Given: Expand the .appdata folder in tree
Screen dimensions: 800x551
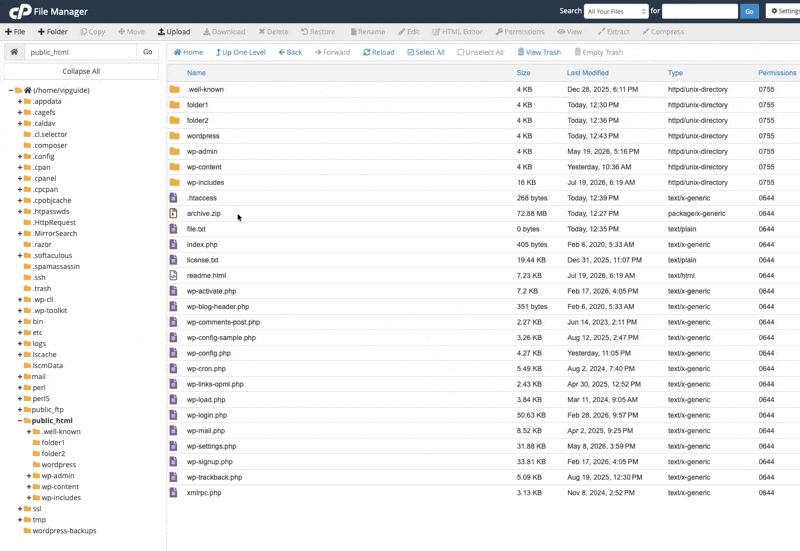Looking at the screenshot, I should [20, 102].
